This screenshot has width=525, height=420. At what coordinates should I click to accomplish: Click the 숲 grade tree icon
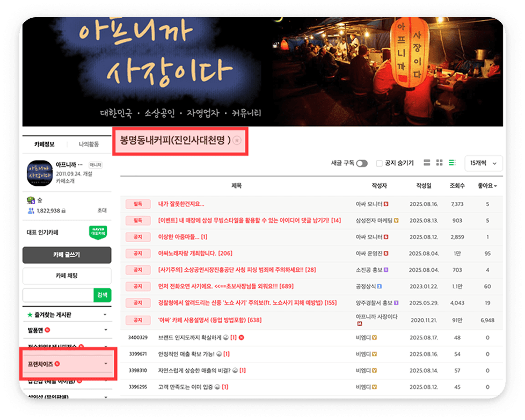click(31, 200)
